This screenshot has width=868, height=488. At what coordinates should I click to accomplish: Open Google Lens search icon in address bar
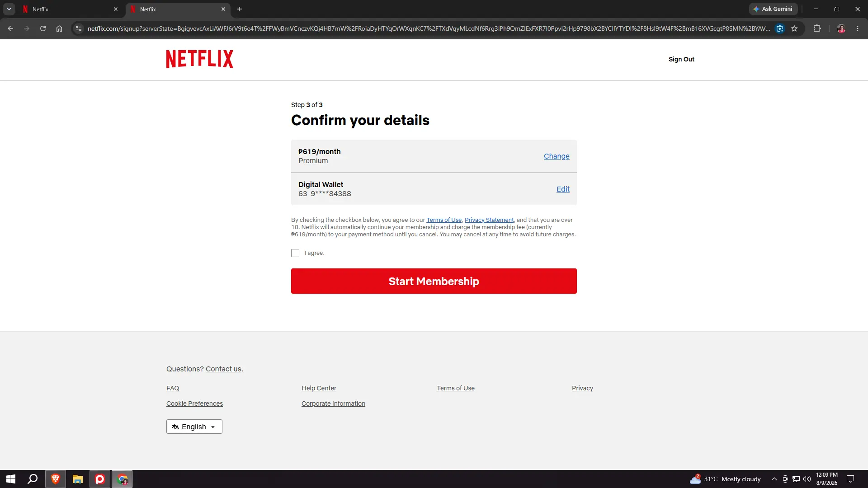(x=780, y=28)
